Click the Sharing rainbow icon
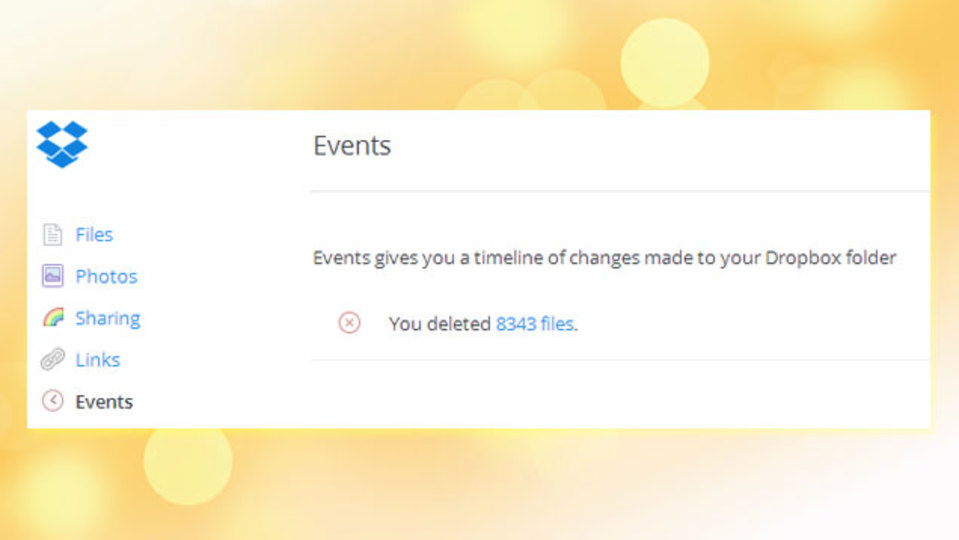Image resolution: width=959 pixels, height=540 pixels. (x=53, y=317)
